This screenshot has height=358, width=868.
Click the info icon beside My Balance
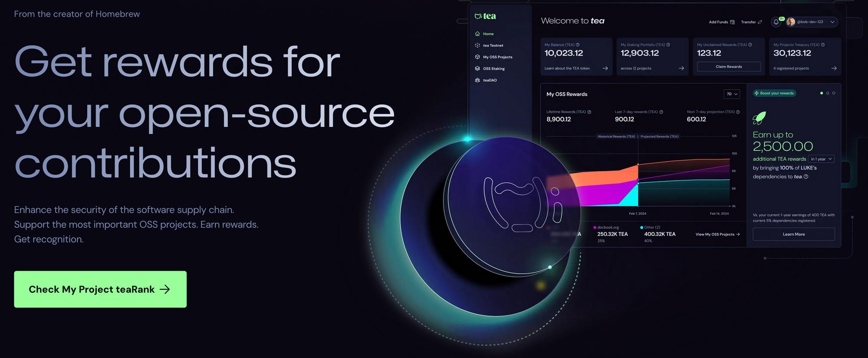click(578, 45)
